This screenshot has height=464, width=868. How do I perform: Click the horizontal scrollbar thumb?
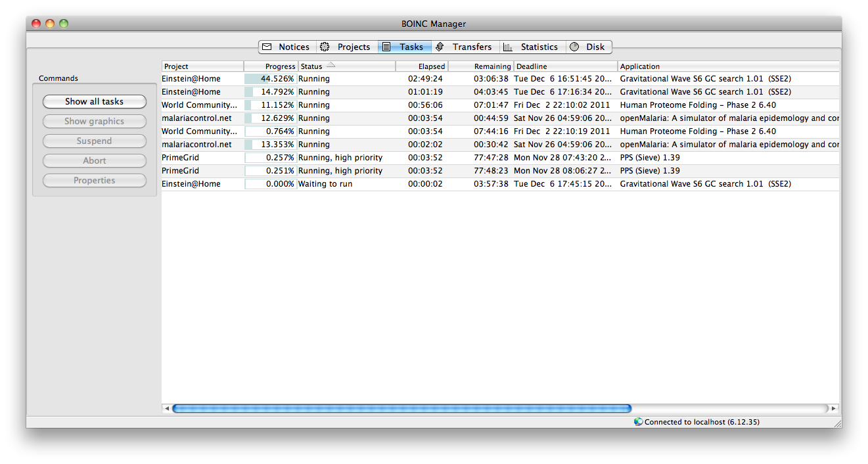click(401, 407)
